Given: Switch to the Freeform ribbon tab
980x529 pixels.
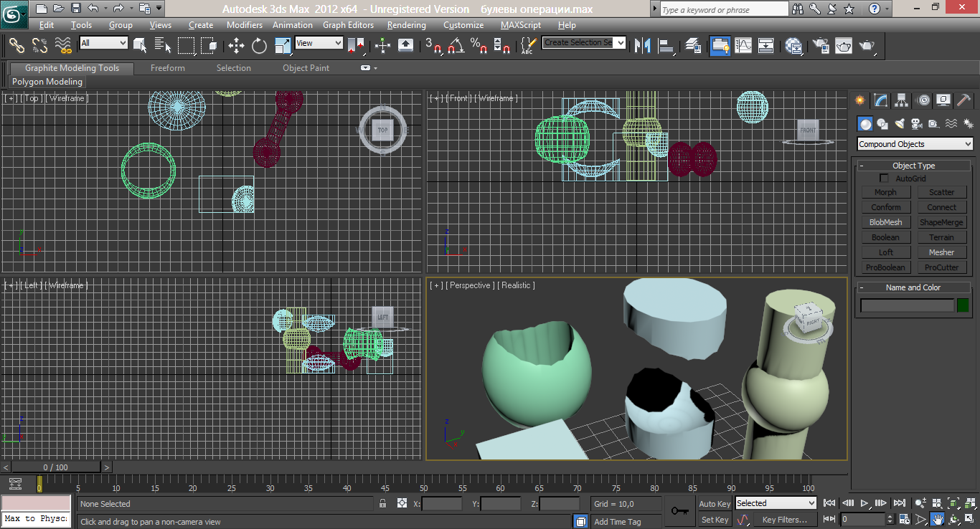Looking at the screenshot, I should pos(168,68).
